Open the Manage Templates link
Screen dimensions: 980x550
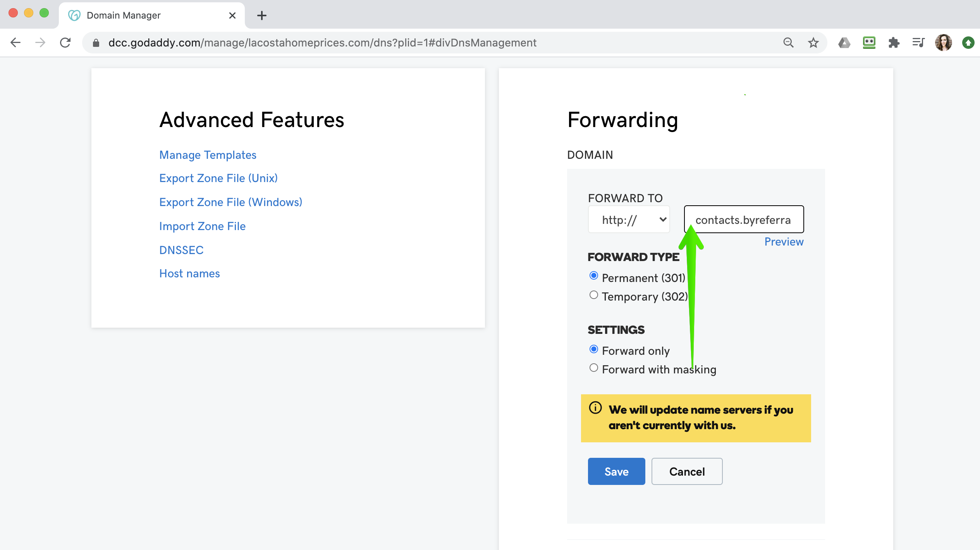pos(208,155)
